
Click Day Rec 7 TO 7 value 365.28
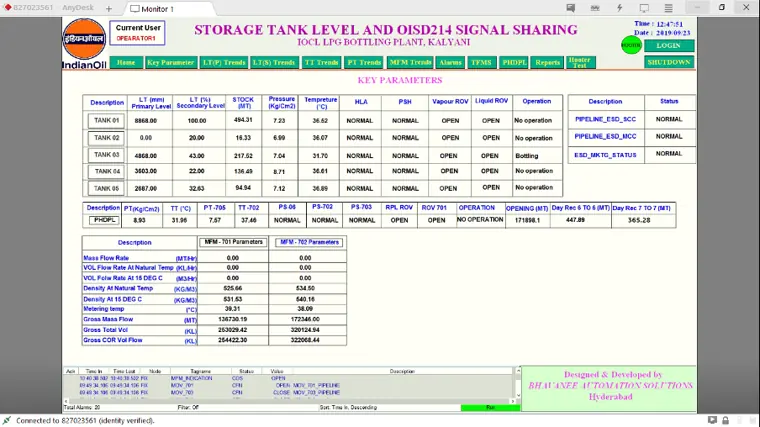639,220
